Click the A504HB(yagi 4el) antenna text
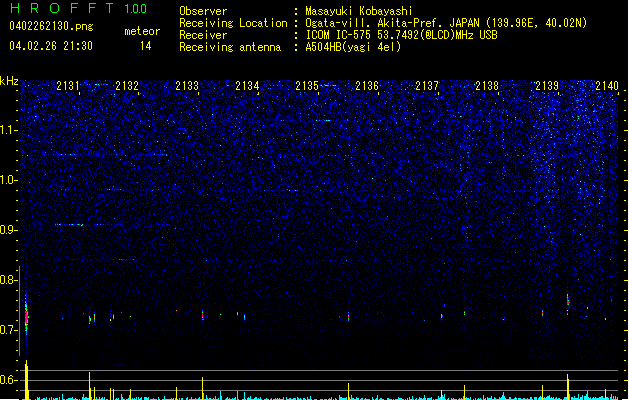Image resolution: width=629 pixels, height=400 pixels. point(353,47)
